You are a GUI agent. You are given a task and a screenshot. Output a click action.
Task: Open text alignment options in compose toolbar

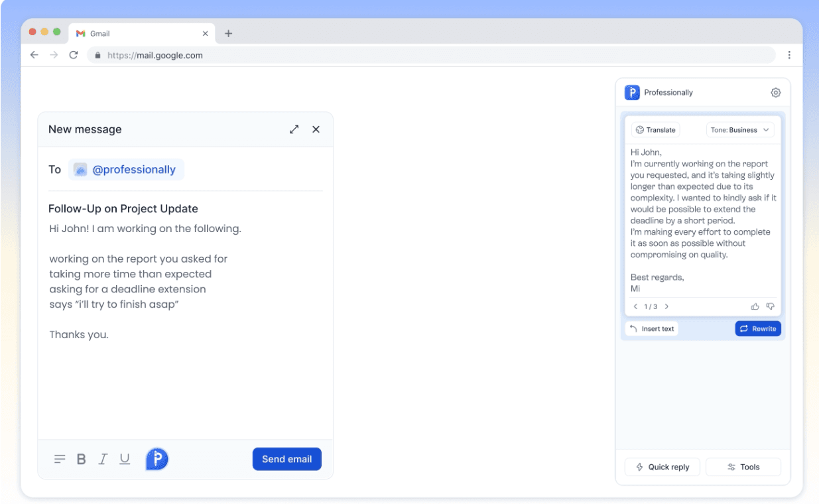click(x=60, y=459)
